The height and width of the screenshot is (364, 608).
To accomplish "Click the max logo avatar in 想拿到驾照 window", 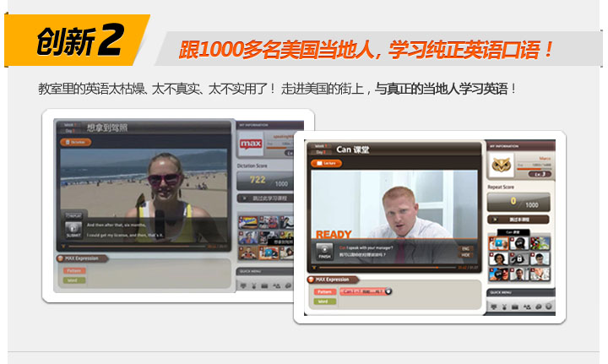I will [x=251, y=144].
